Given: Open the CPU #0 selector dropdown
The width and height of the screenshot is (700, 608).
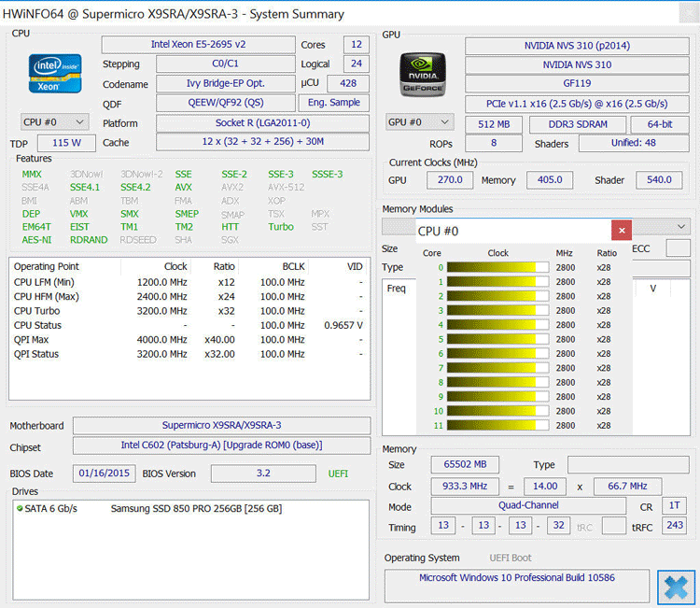Looking at the screenshot, I should pyautogui.click(x=54, y=122).
